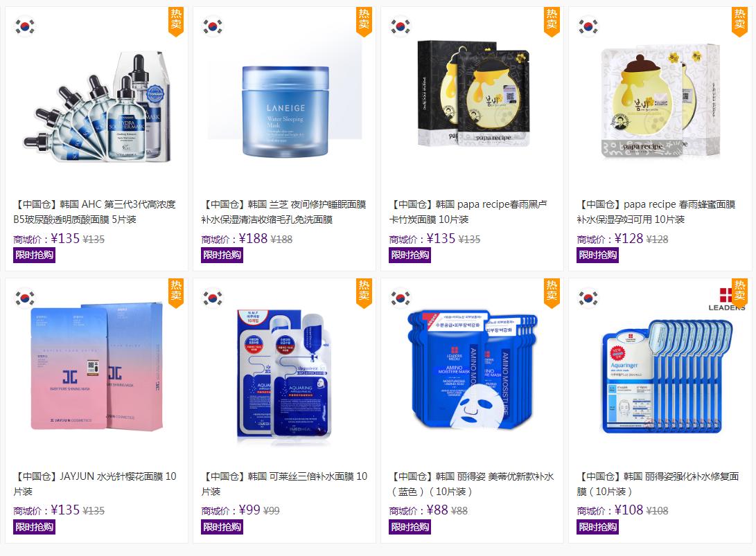Click the Korean flag on Leaders blue mask

pos(401,298)
